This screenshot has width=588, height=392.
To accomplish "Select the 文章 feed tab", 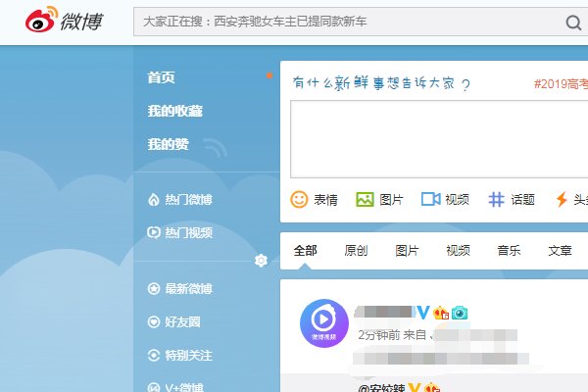I will pos(560,250).
